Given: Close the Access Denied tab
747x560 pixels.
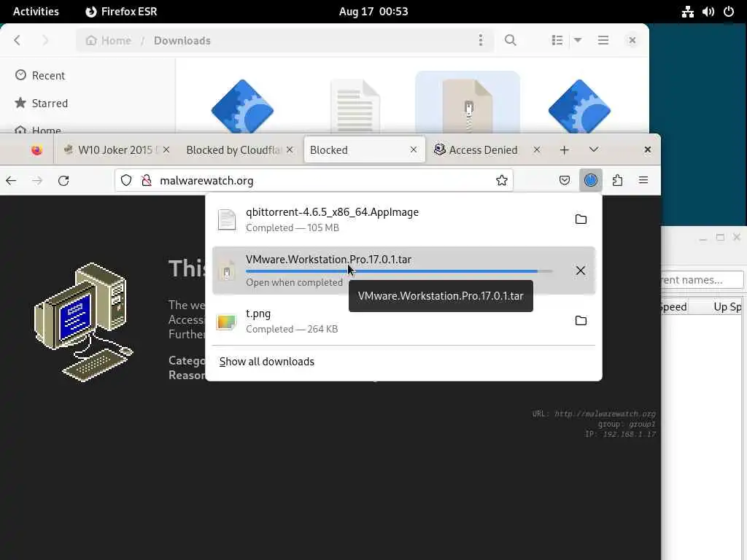Looking at the screenshot, I should [536, 149].
